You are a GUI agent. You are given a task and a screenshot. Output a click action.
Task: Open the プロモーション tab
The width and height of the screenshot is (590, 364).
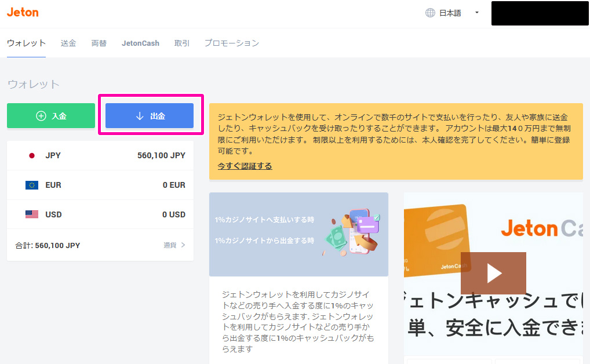click(232, 43)
